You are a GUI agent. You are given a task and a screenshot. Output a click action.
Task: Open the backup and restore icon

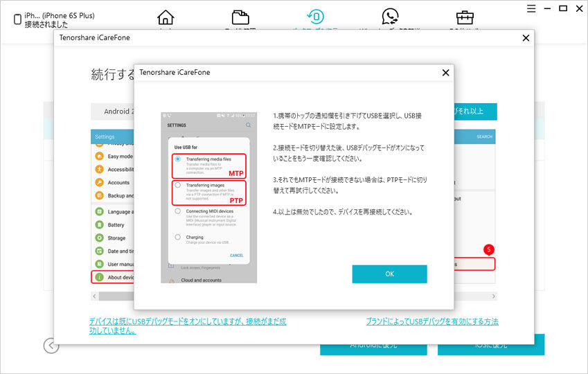[315, 17]
